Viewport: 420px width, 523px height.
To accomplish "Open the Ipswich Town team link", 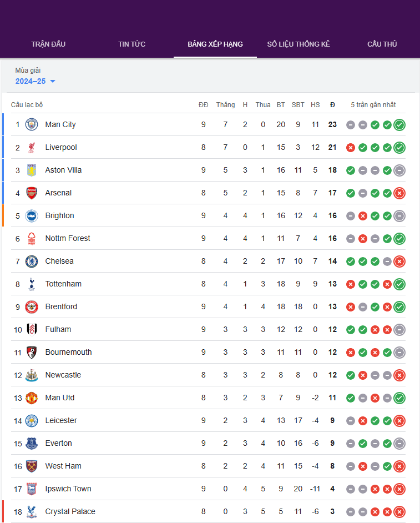I will pos(68,489).
